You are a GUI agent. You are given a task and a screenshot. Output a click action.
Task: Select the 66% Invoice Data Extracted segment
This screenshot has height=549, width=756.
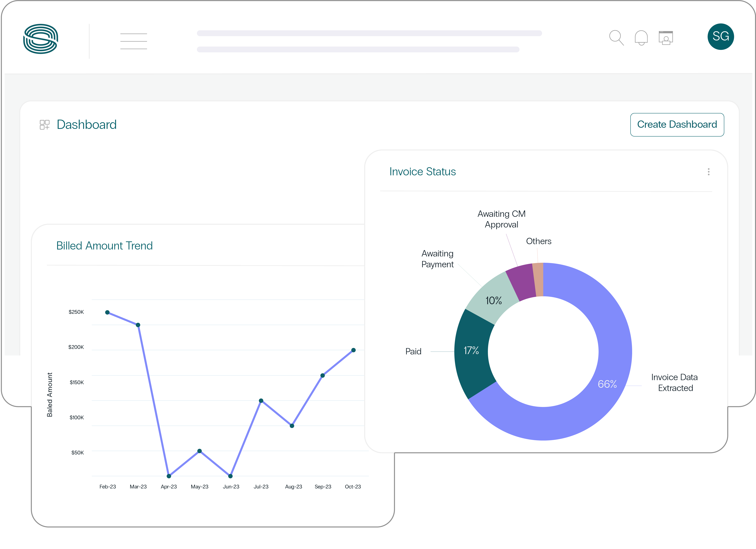click(607, 384)
